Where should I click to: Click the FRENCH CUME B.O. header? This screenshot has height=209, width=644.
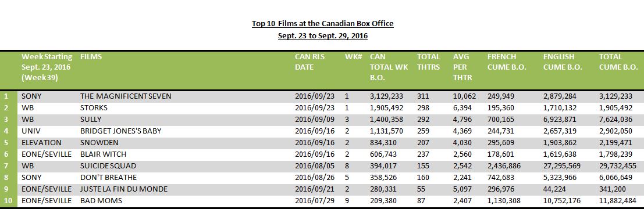pos(506,62)
